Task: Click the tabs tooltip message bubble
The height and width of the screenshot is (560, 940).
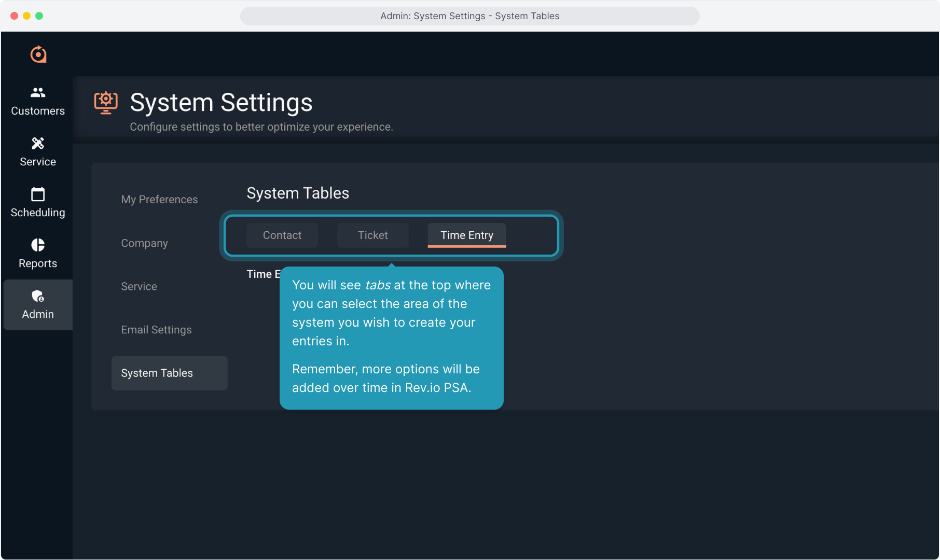Action: (391, 338)
